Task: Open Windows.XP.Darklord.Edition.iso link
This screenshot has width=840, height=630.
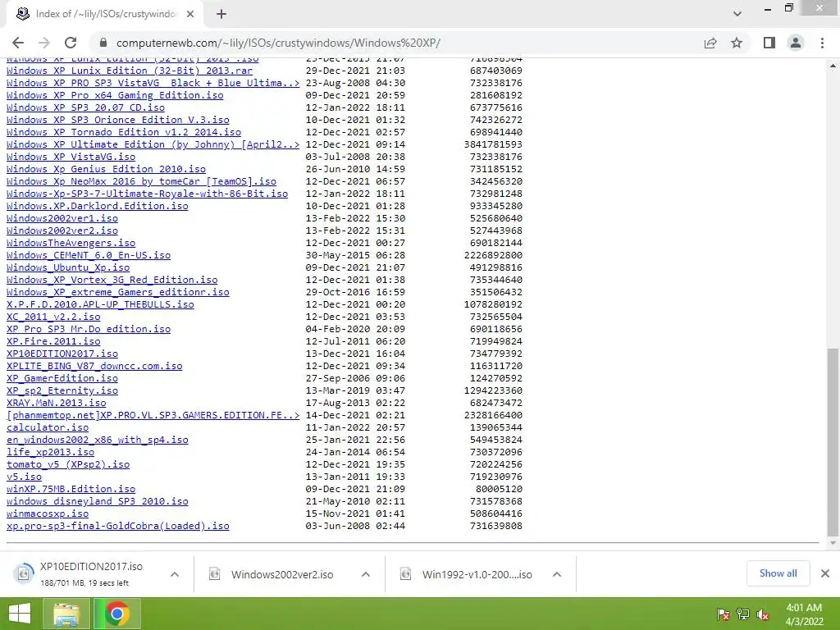Action: 97,206
